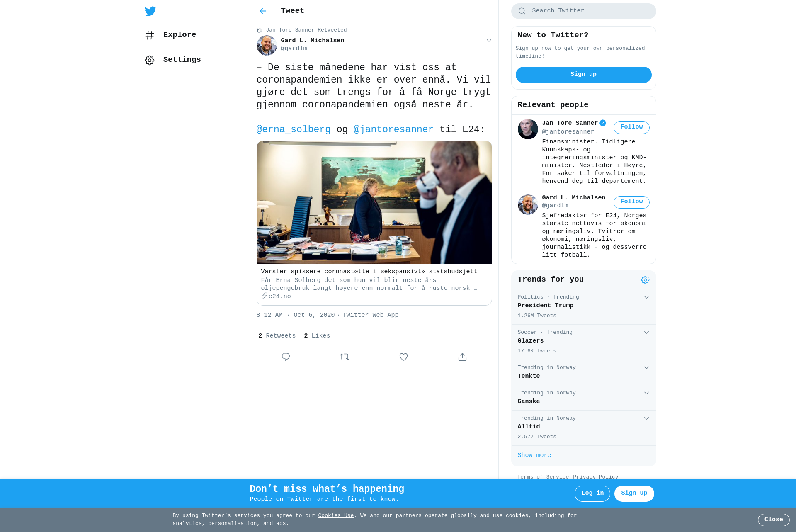
Task: Reply to the tweet via the comment icon
Action: [x=286, y=357]
